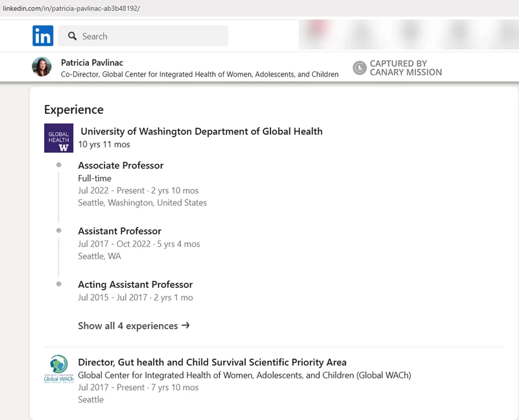Click the arrow next to Show all experiences
This screenshot has height=420, width=519.
point(186,325)
